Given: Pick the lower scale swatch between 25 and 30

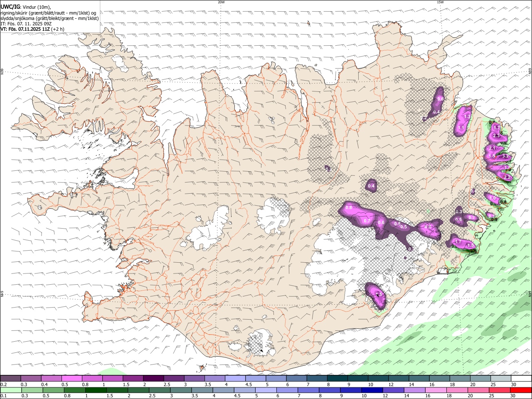Looking at the screenshot, I should (500, 390).
